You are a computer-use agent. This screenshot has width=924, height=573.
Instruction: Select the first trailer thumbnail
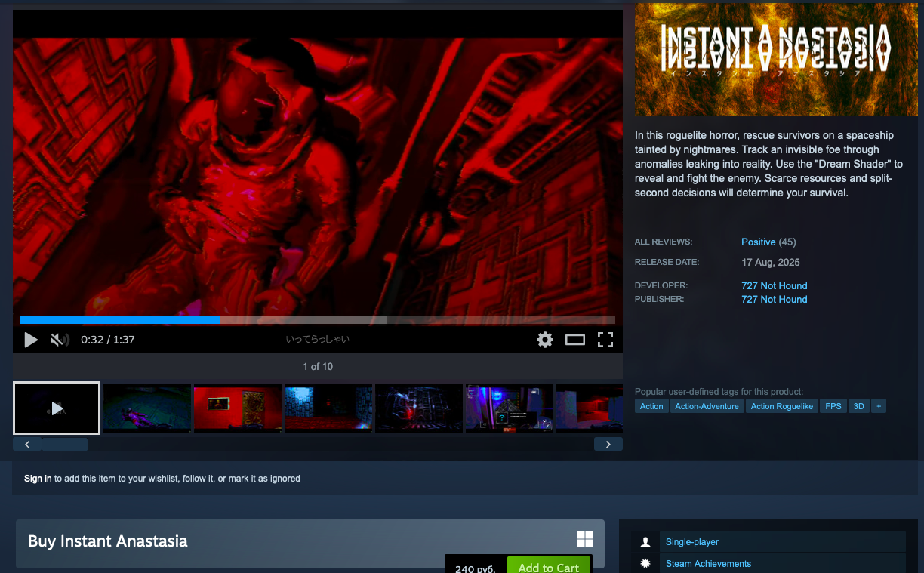click(57, 408)
